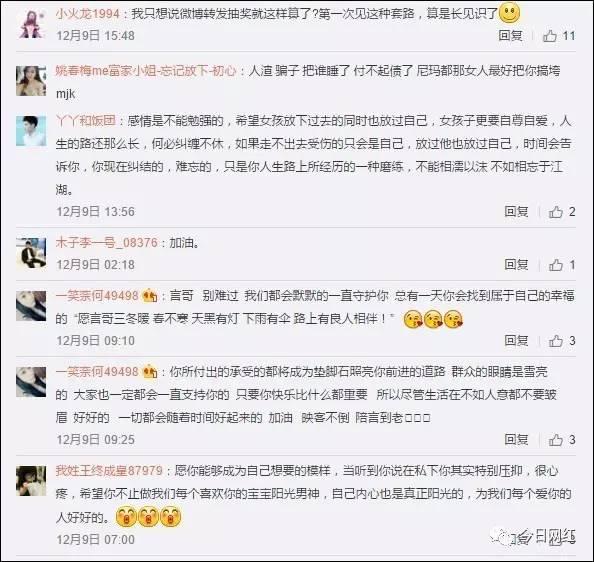Like the 12月9日 13:56 comment
The height and width of the screenshot is (562, 594).
pos(556,212)
